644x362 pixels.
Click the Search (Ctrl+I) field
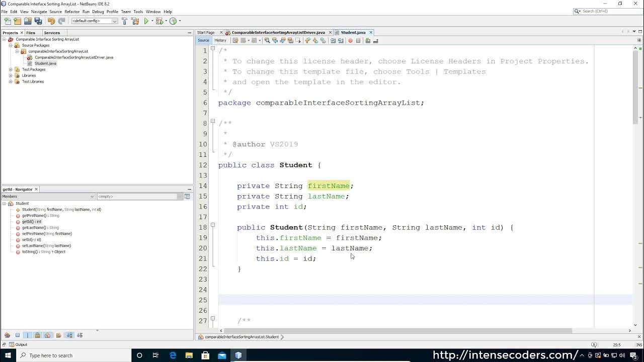608,11
